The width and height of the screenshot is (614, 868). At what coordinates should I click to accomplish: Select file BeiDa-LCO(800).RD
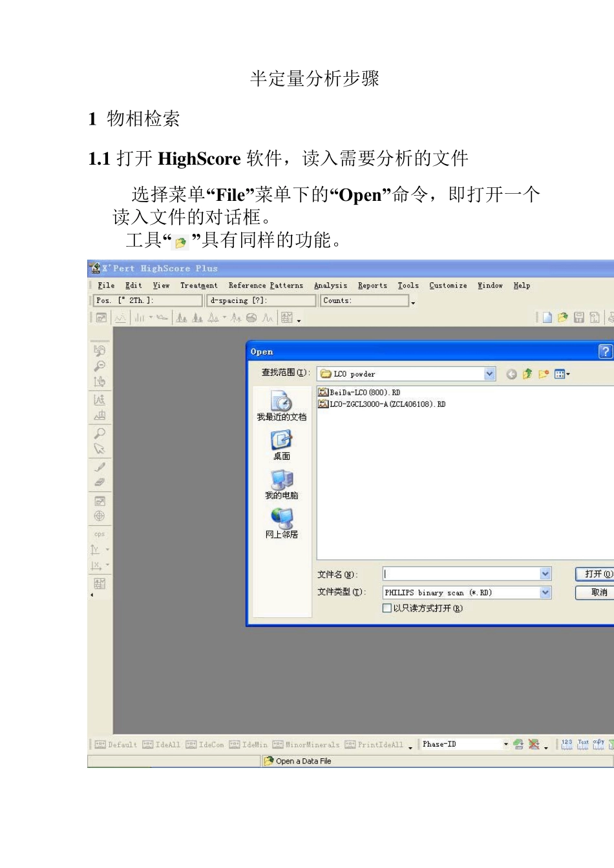(x=359, y=392)
